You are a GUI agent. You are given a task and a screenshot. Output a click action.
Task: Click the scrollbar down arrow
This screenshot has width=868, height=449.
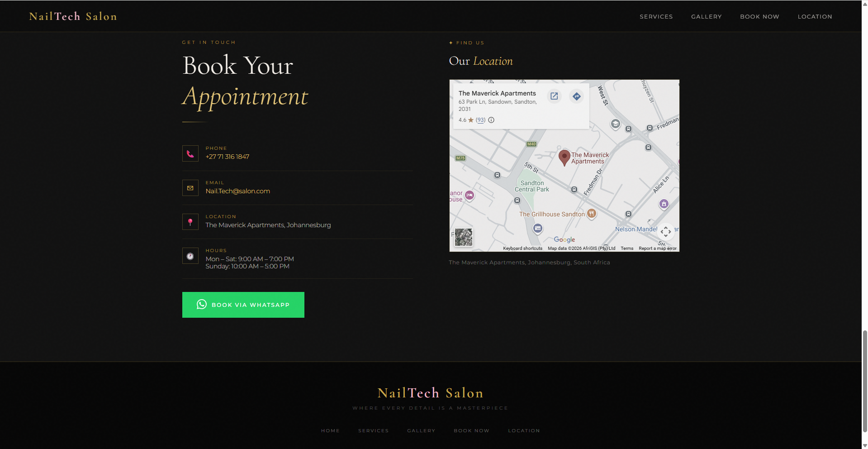point(865,445)
